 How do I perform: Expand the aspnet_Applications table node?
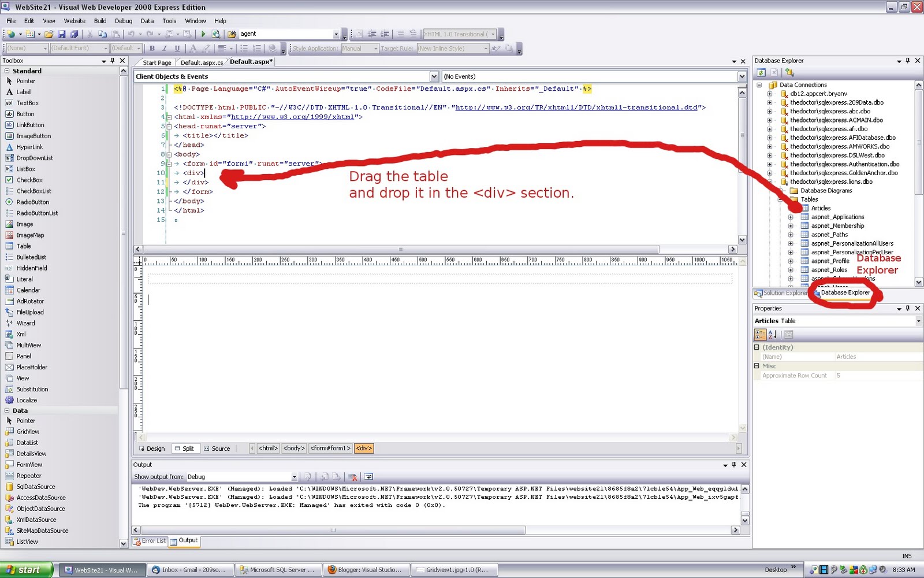tap(791, 217)
